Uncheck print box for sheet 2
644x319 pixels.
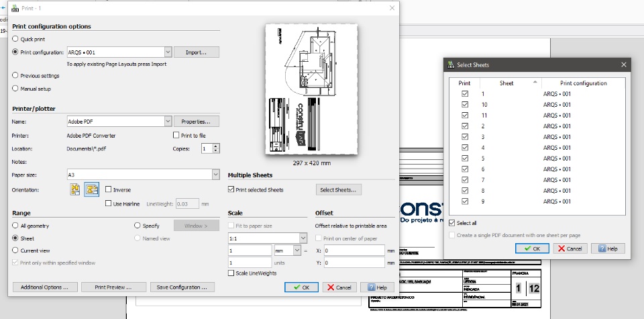coord(464,126)
